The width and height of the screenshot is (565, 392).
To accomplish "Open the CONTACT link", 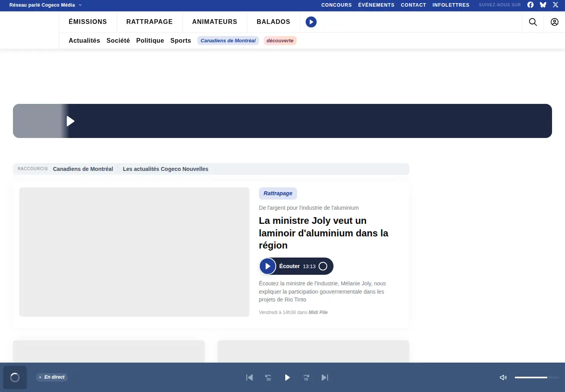I will (414, 5).
